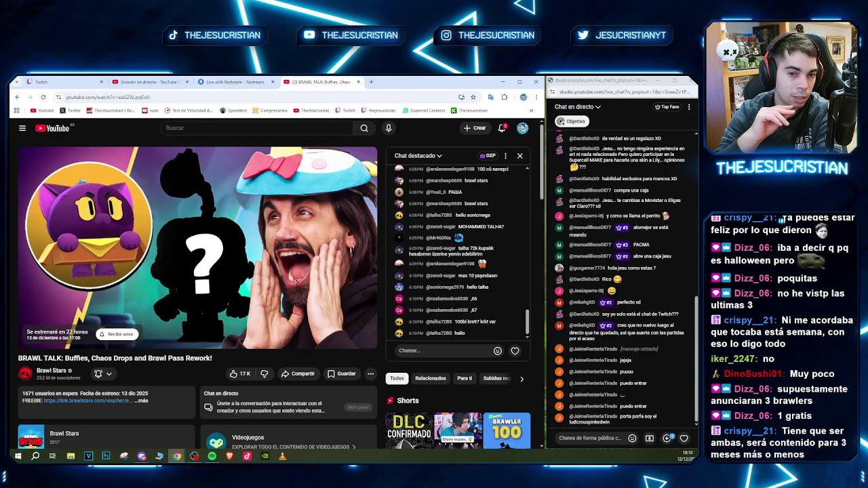
Task: Click the featured chat scrollbar
Action: pos(527,323)
